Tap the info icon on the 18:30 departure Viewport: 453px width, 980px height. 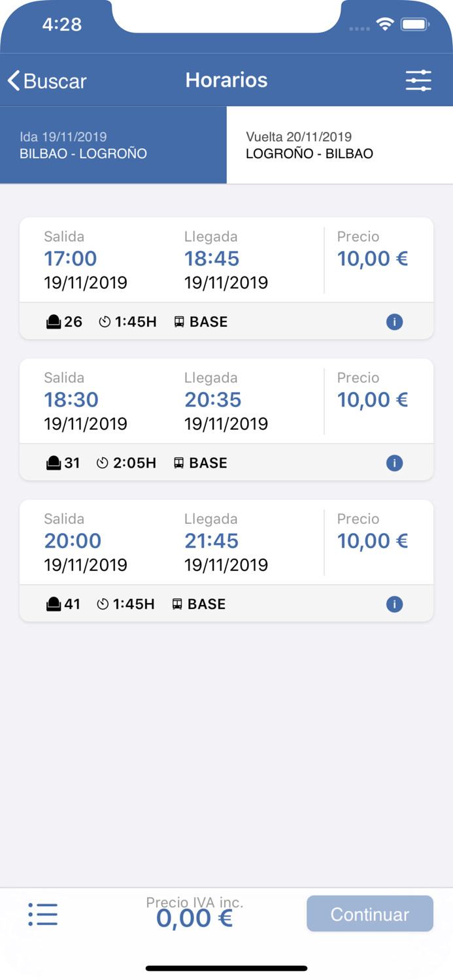tap(394, 463)
